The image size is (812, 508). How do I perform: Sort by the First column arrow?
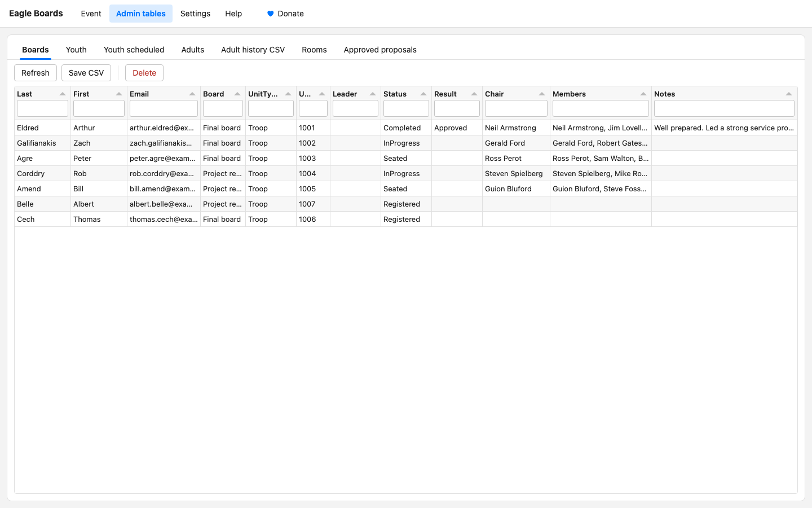point(119,94)
